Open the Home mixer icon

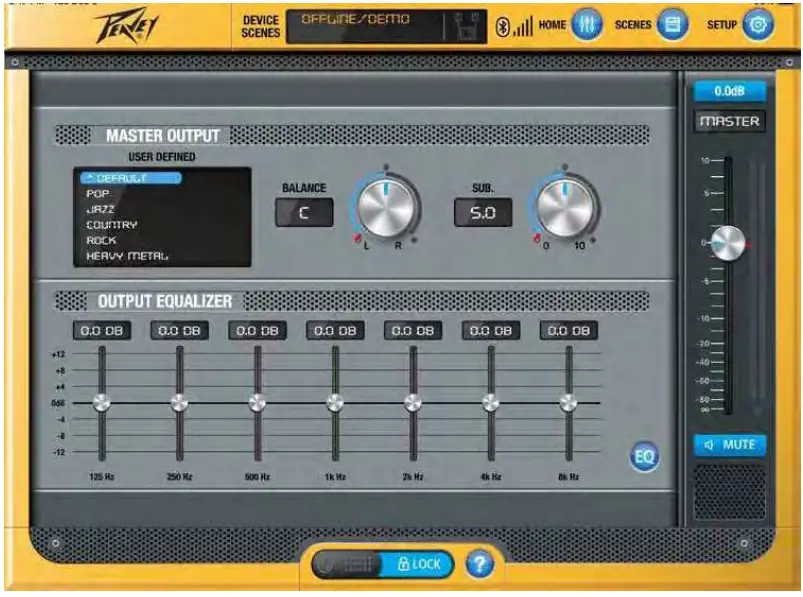point(586,25)
